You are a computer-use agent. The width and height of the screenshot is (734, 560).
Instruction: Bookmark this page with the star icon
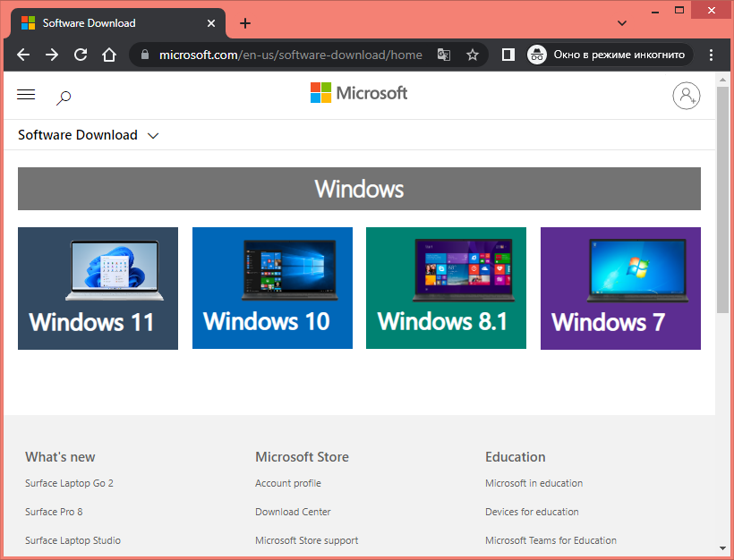(x=473, y=55)
